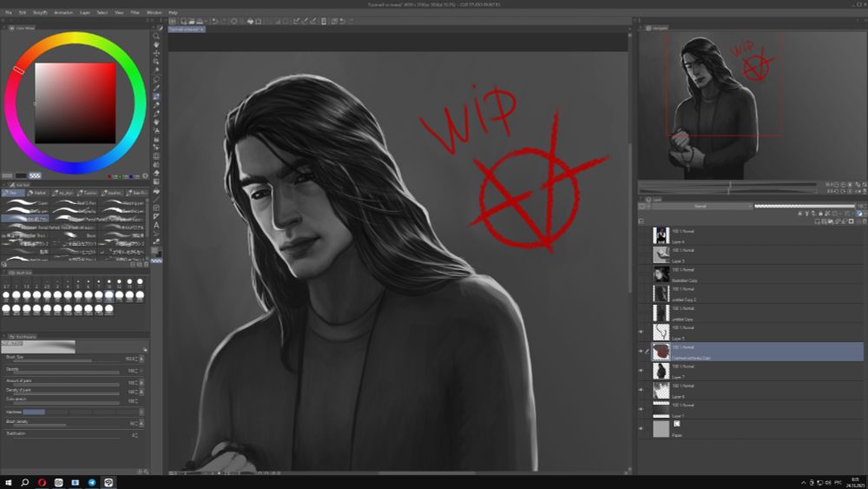The width and height of the screenshot is (868, 489).
Task: Click the Create layer mask icon
Action: (852, 221)
